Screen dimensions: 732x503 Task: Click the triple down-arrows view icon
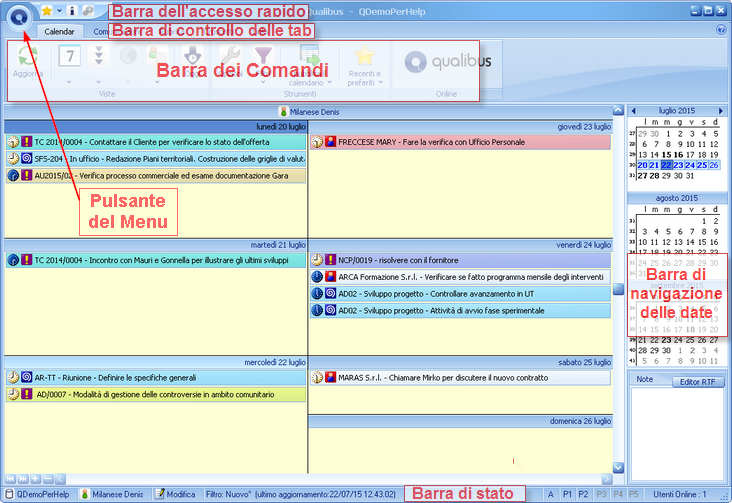[99, 56]
